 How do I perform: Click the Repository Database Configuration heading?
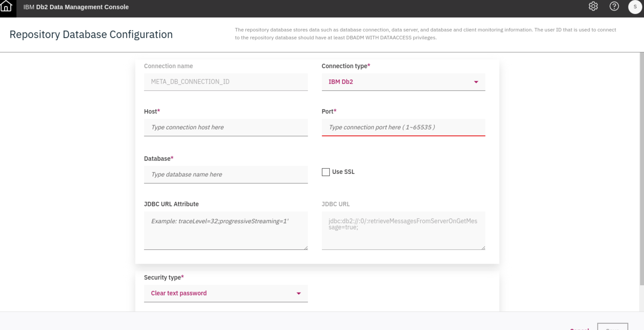pos(91,34)
